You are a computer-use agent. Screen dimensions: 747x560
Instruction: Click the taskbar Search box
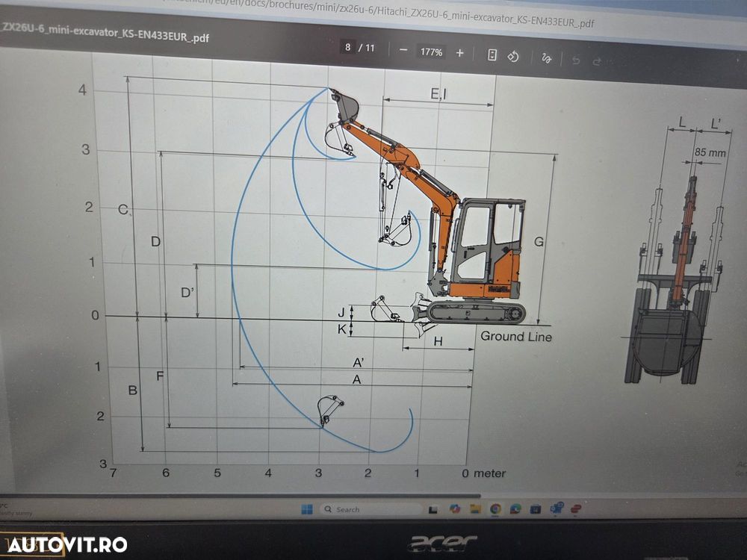[371, 509]
